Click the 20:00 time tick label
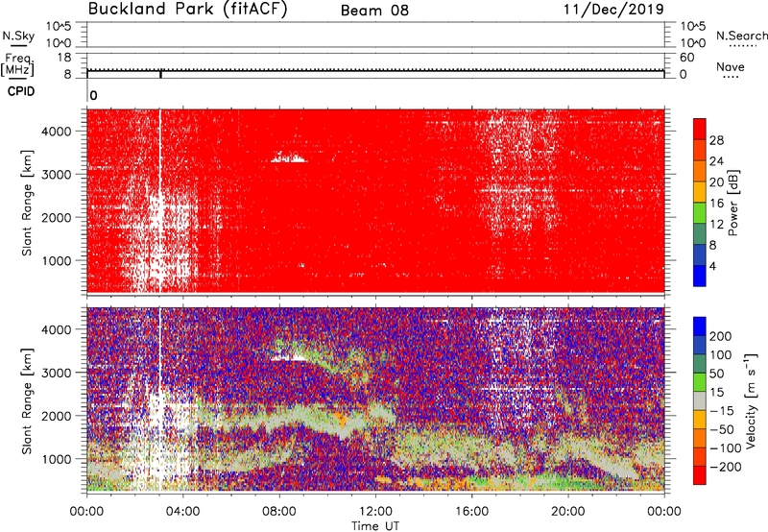This screenshot has height=532, width=768. (x=568, y=512)
